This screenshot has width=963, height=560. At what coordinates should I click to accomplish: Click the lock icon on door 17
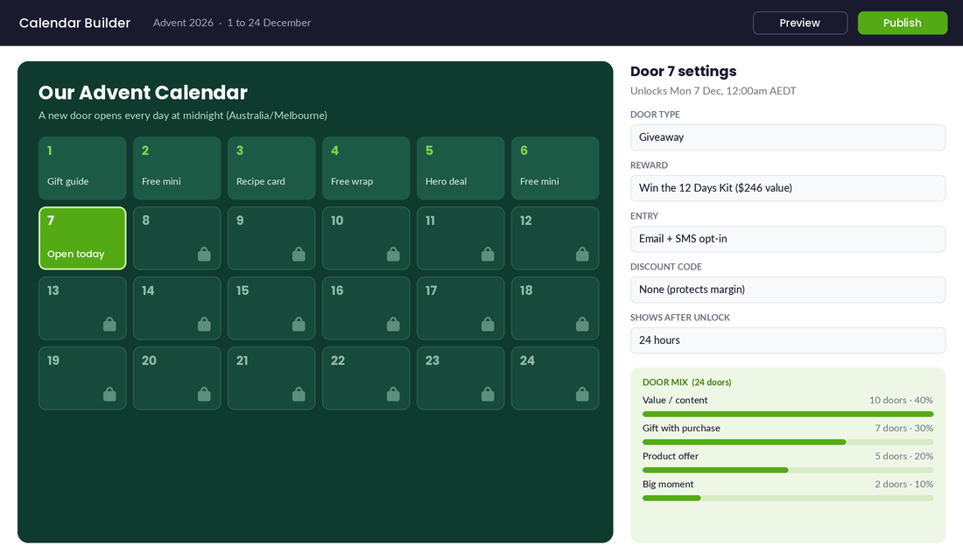tap(488, 324)
